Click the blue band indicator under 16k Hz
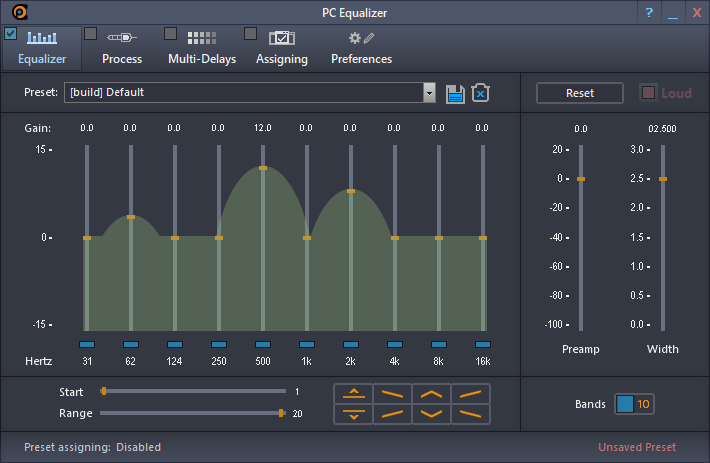Viewport: 710px width, 463px height. [x=483, y=344]
